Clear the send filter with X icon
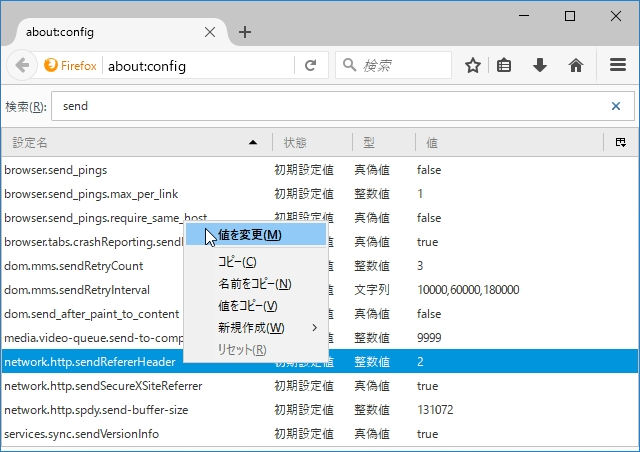The height and width of the screenshot is (452, 640). click(616, 106)
